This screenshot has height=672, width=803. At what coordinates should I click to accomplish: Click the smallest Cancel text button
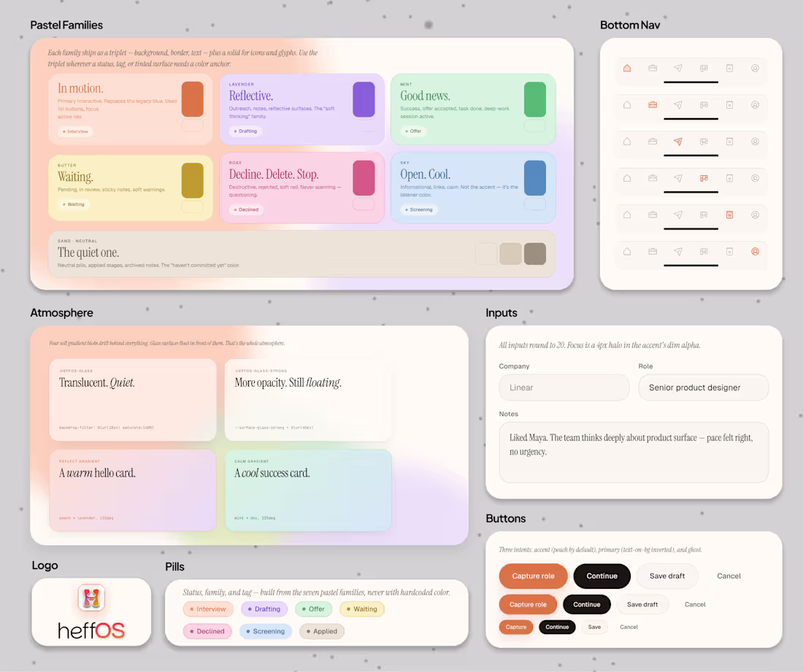tap(629, 627)
